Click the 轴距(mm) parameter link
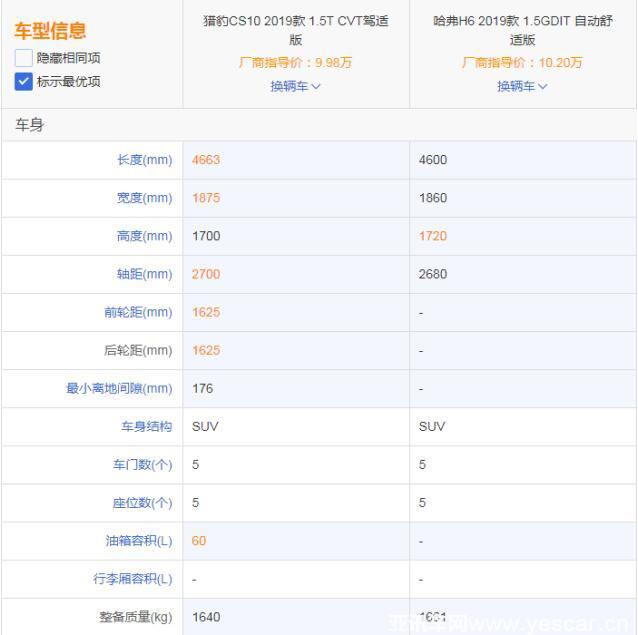 pyautogui.click(x=145, y=274)
